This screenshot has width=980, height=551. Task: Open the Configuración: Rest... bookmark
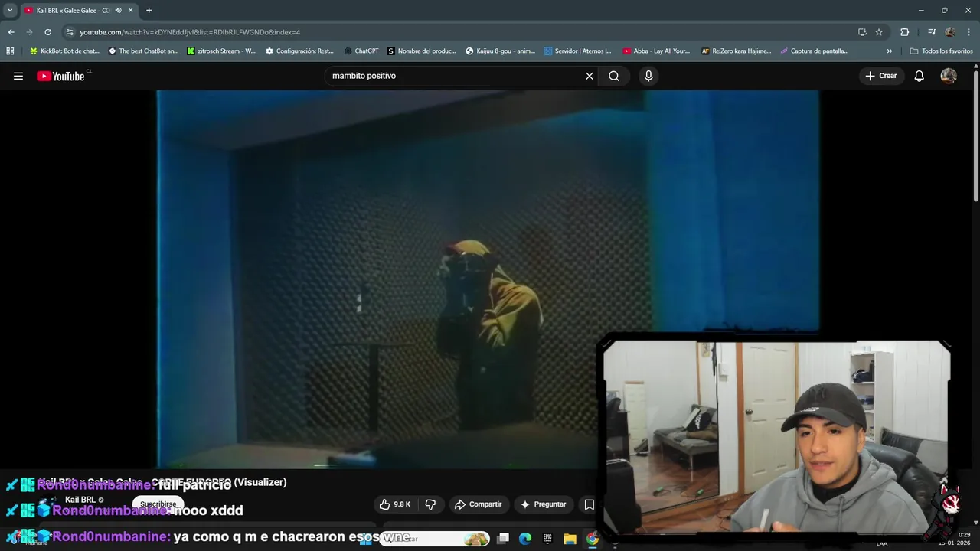[x=299, y=51]
